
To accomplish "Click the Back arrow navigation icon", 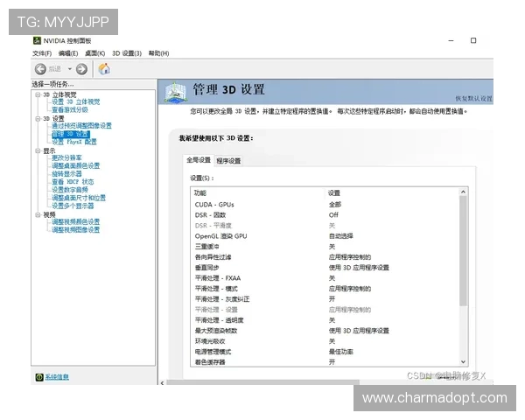I will 40,69.
